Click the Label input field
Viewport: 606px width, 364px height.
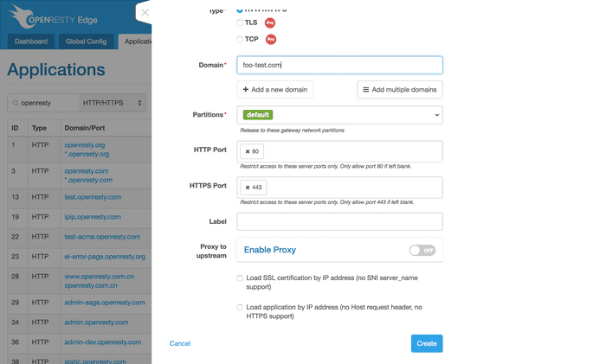(339, 221)
